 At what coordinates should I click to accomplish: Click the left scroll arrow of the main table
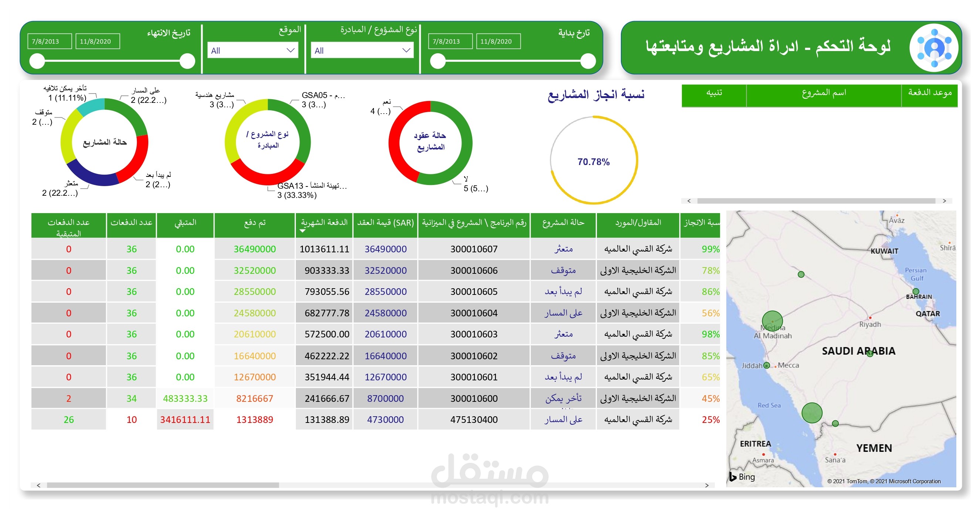click(38, 485)
